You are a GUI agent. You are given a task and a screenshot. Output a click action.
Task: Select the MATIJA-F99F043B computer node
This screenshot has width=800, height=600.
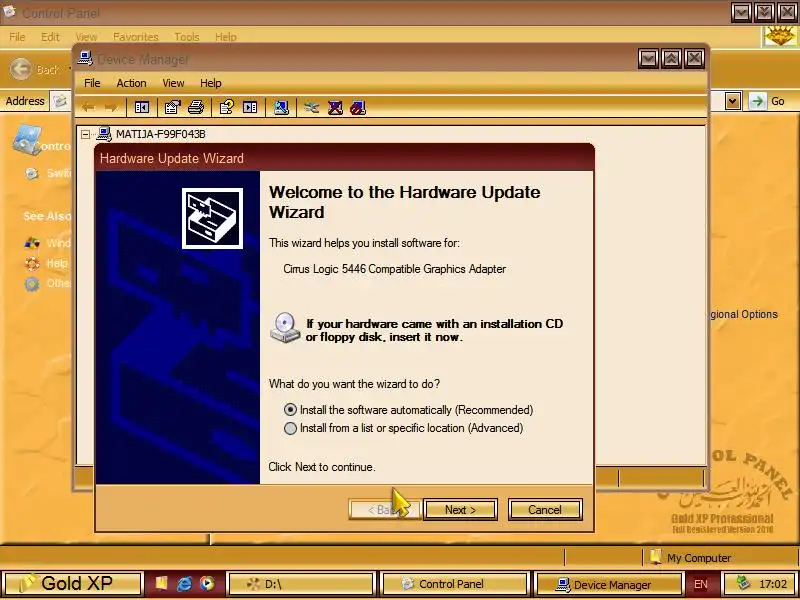[160, 134]
